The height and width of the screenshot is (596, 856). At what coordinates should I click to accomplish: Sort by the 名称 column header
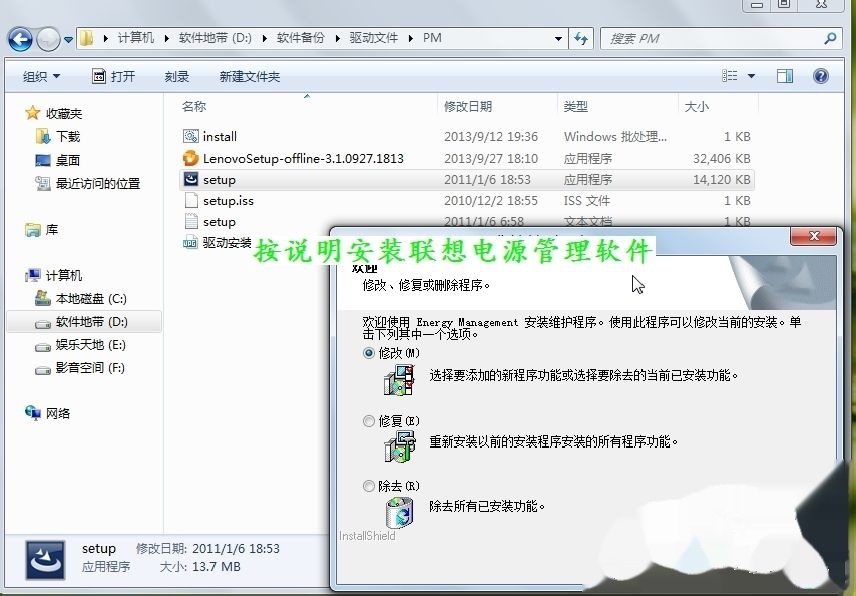point(194,106)
